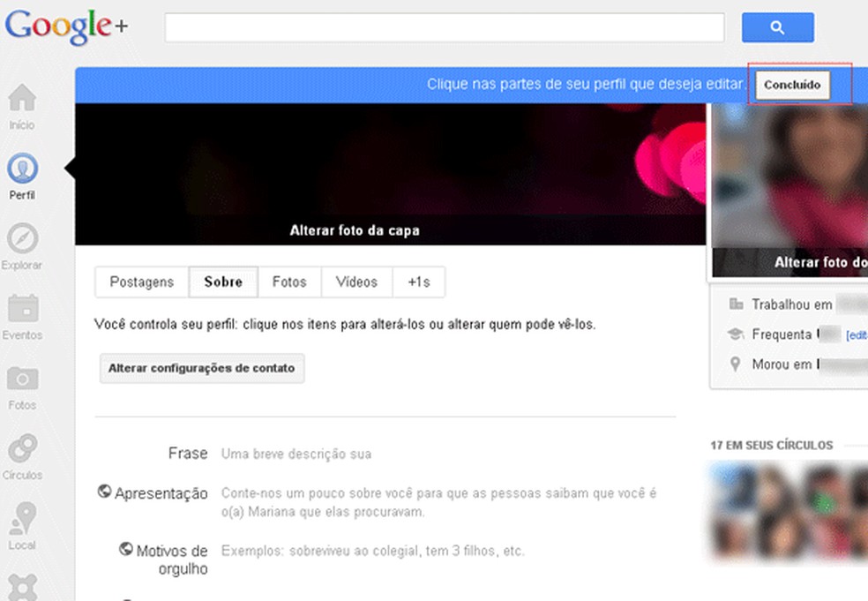Viewport: 868px width, 601px height.
Task: Click the globe icon beside Apresentação
Action: [x=104, y=491]
